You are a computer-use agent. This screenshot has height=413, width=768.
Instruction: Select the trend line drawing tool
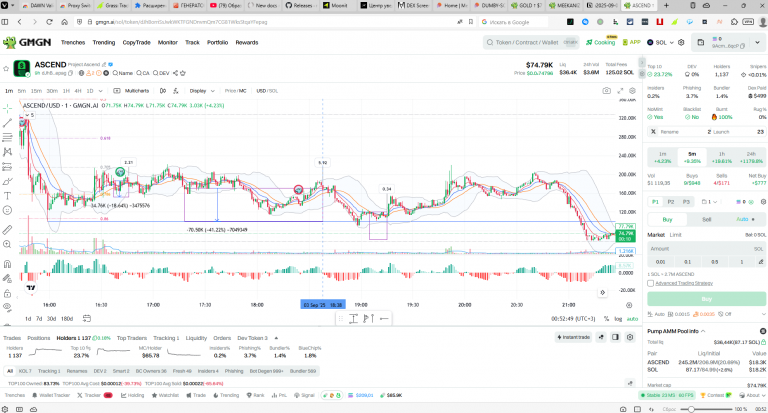point(7,122)
